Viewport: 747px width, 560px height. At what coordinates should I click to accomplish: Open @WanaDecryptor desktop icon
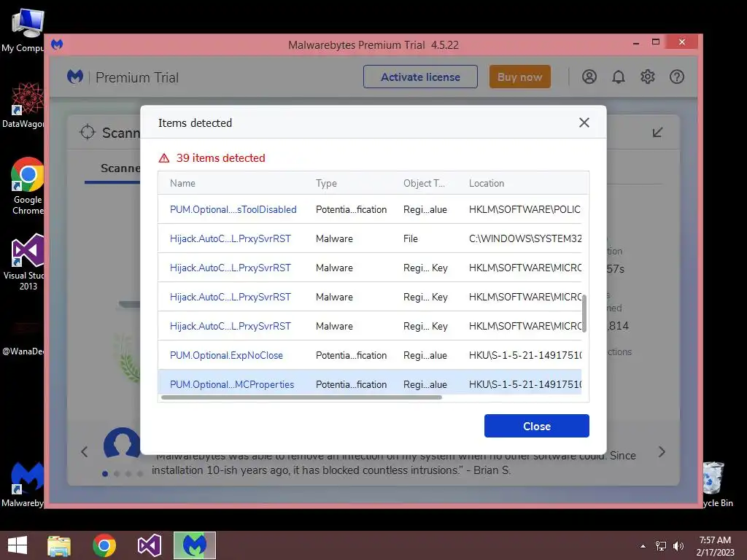click(x=23, y=338)
